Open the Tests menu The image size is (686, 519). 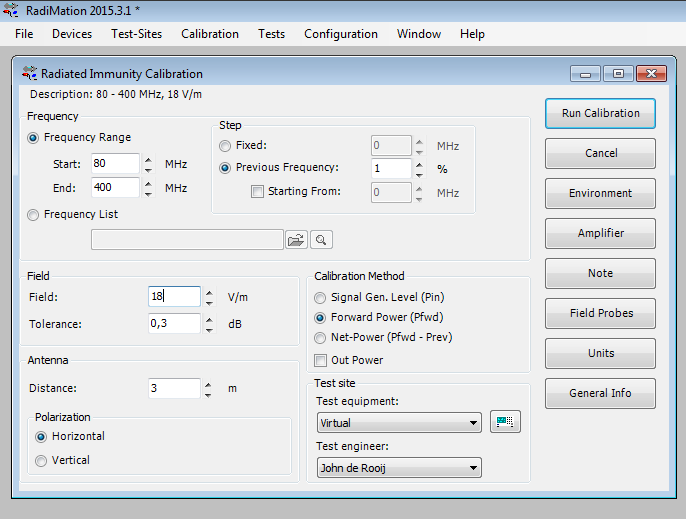tap(271, 34)
